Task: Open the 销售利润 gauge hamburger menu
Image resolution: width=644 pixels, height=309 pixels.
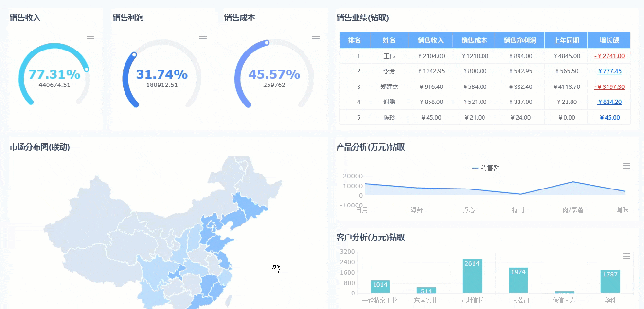Action: click(x=203, y=36)
